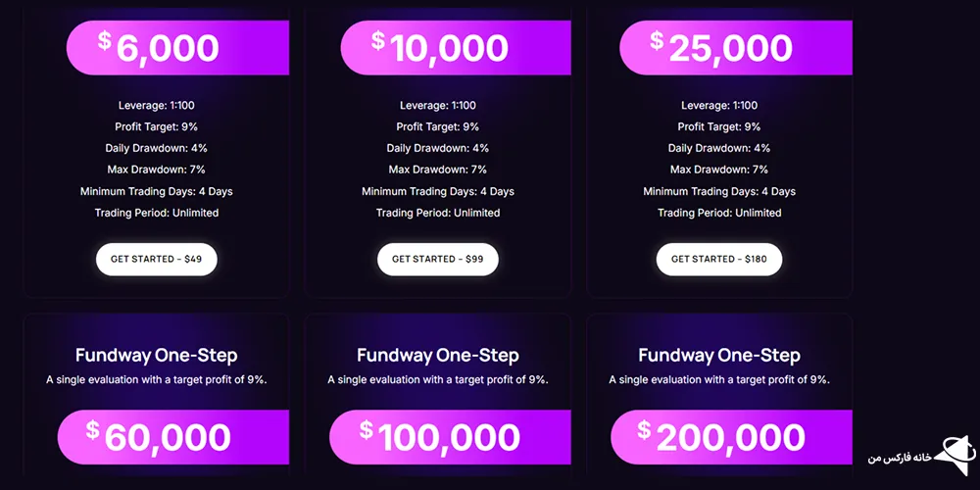Click Minimum Trading Days in the $10,000 card
Image resolution: width=980 pixels, height=490 pixels.
[x=438, y=191]
